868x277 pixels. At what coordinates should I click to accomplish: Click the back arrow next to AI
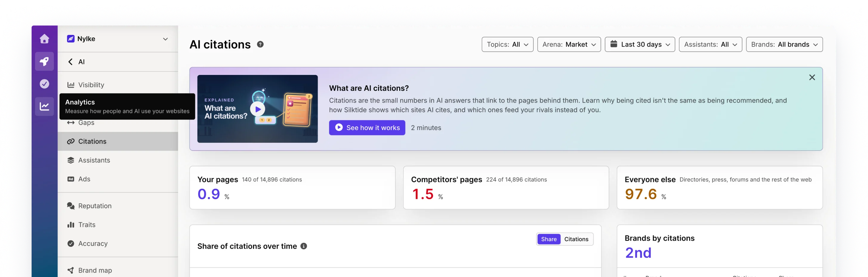(70, 62)
